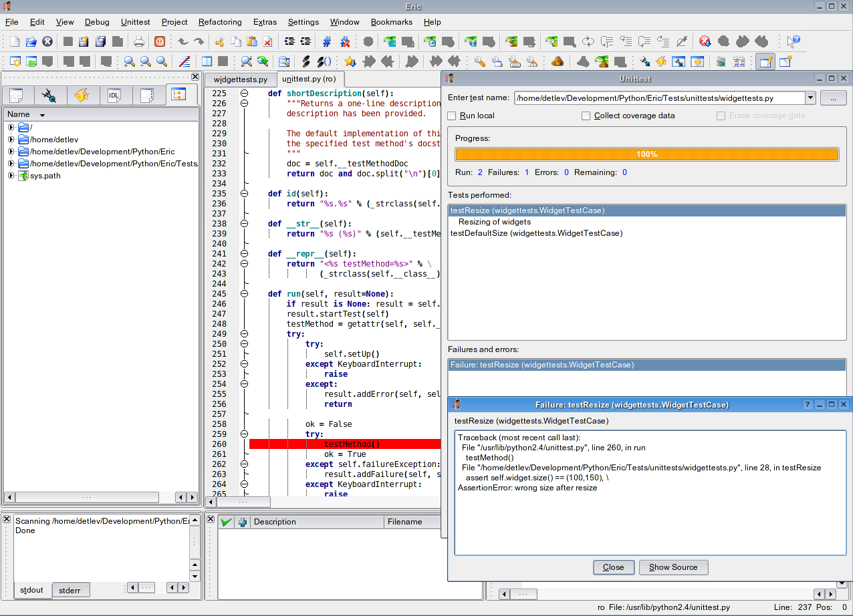853x616 pixels.
Task: Open the Unittest menu
Action: [136, 22]
